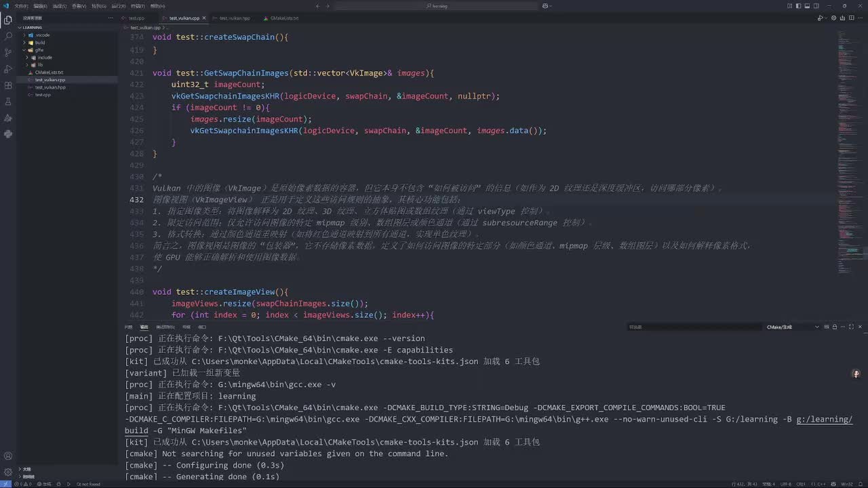Switch to the 问题 (Problems) panel tab
This screenshot has height=488, width=868.
[129, 327]
